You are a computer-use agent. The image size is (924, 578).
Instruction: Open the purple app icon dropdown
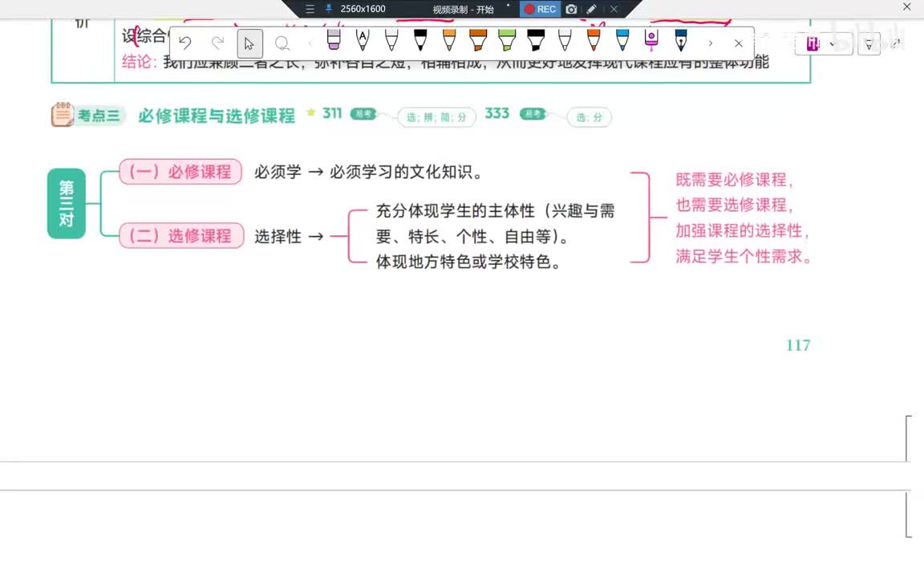pos(832,44)
